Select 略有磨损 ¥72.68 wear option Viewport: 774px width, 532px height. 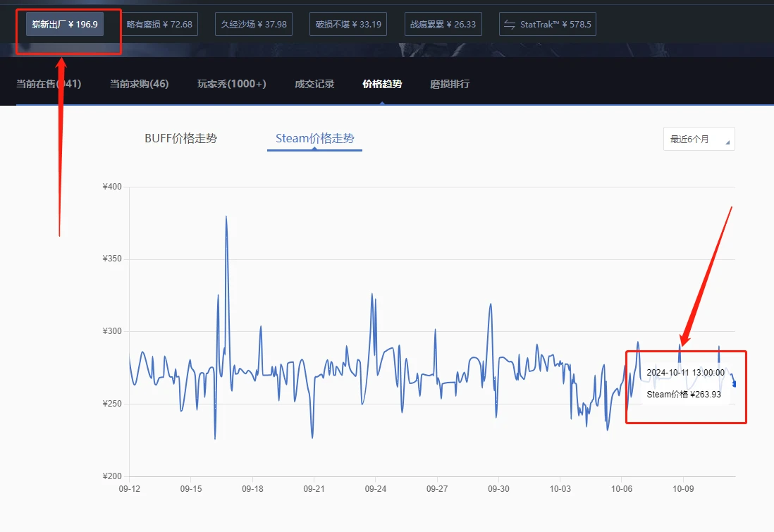pyautogui.click(x=159, y=24)
